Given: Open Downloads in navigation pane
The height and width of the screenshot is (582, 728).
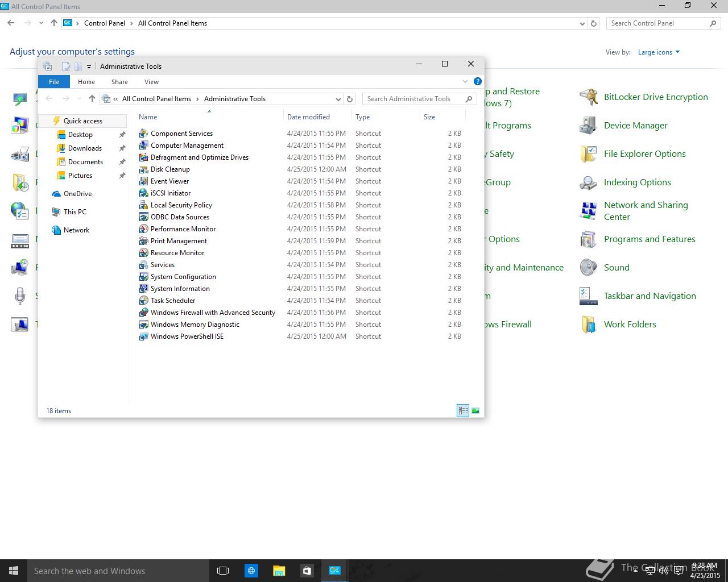Looking at the screenshot, I should pyautogui.click(x=85, y=148).
